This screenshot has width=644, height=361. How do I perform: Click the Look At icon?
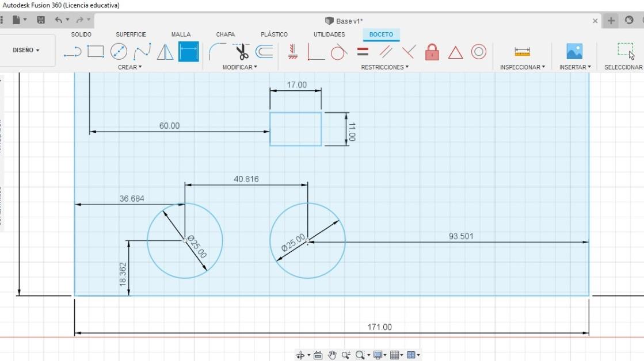click(318, 355)
